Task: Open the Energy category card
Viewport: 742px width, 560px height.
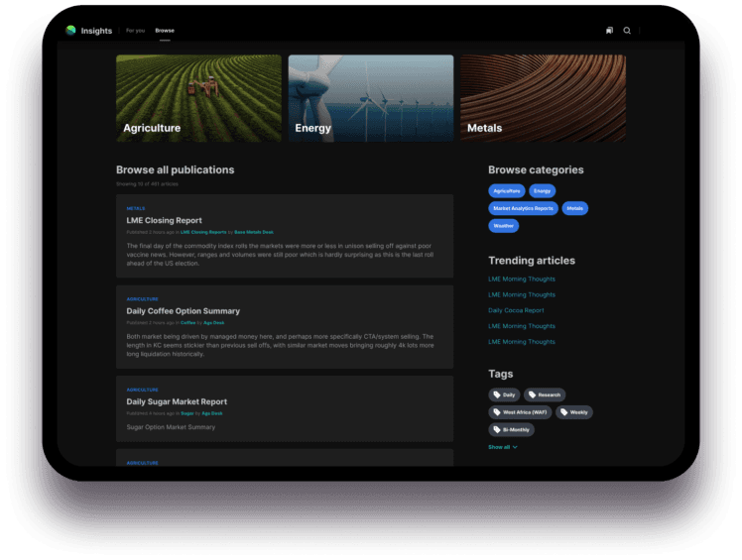Action: click(x=371, y=98)
